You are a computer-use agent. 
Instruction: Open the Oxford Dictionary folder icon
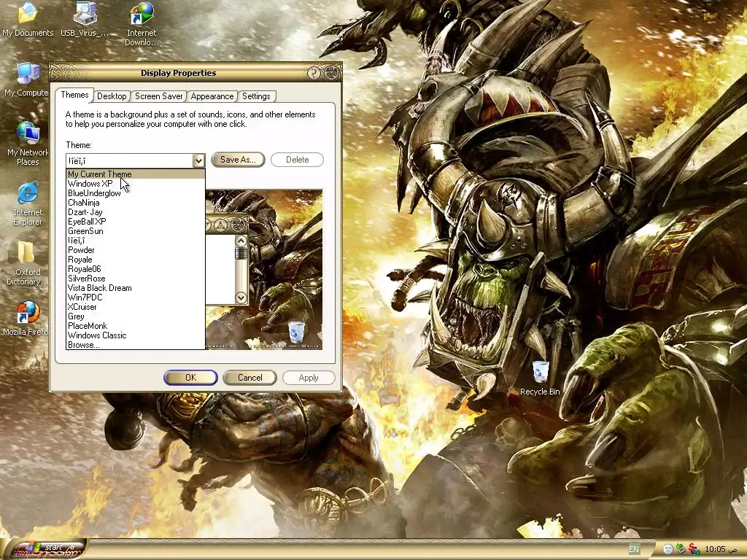point(28,262)
